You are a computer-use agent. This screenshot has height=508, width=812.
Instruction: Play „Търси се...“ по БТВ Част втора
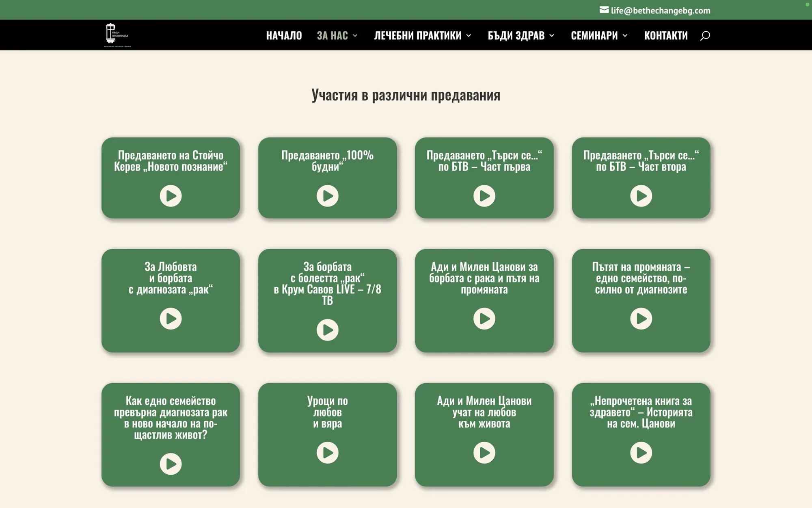pos(641,196)
